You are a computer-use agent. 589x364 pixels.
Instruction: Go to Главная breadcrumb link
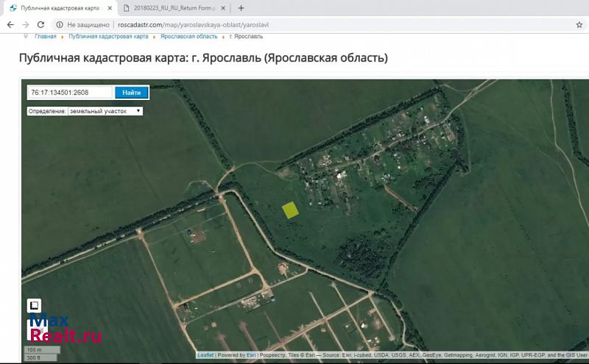click(x=45, y=36)
